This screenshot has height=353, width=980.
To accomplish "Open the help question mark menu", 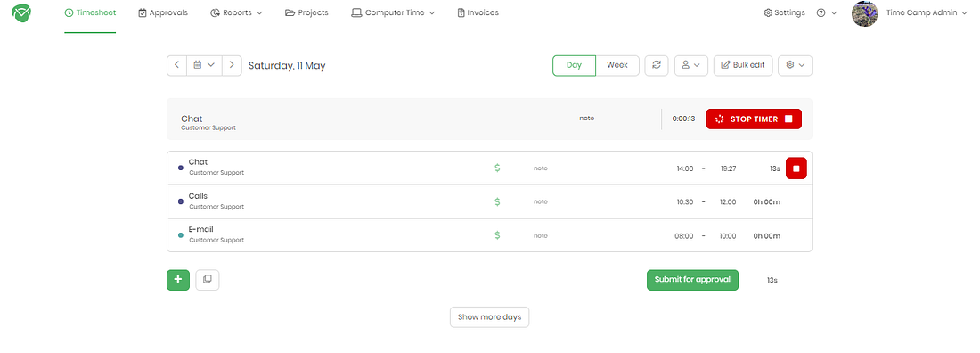I will (826, 12).
